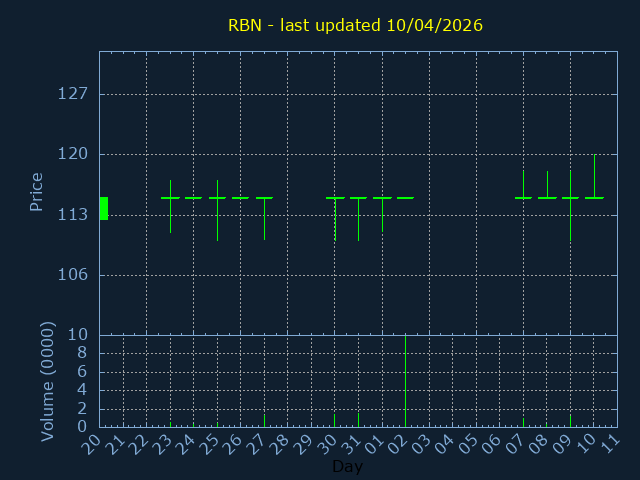Click the chart title RBN last updated
This screenshot has height=480, width=640.
(x=355, y=25)
